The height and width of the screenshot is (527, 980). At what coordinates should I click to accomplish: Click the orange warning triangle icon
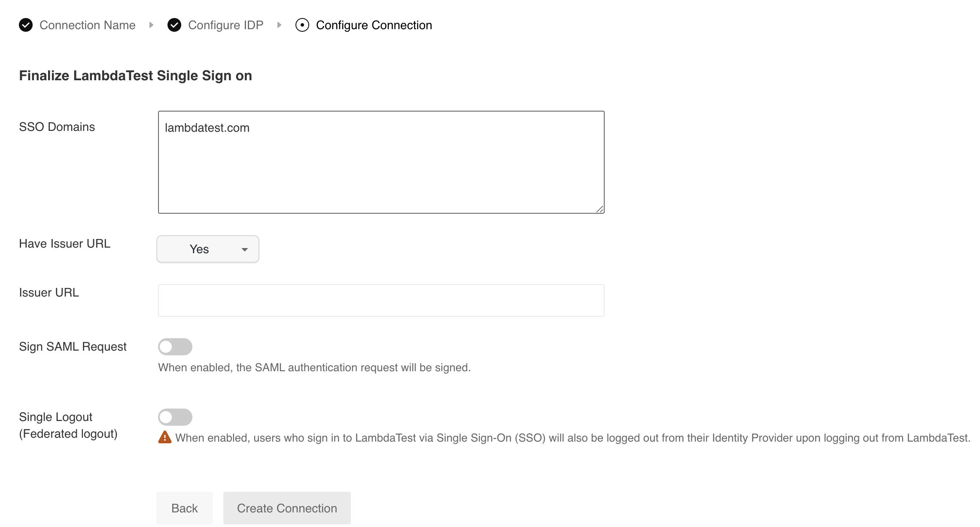165,437
